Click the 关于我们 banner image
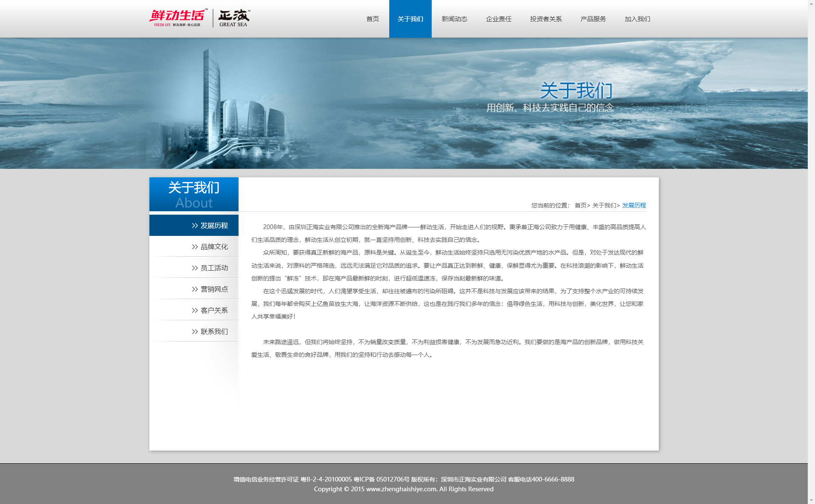Screen dimensions: 815x504 (403, 103)
